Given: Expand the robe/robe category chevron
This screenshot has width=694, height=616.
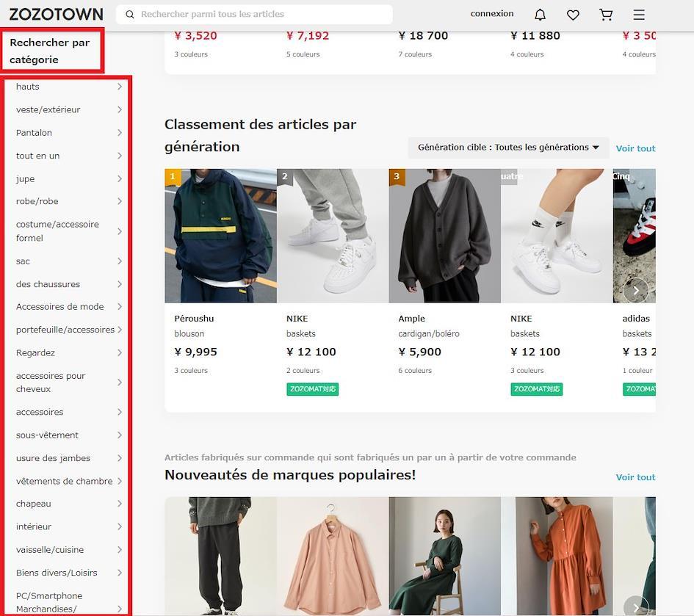Looking at the screenshot, I should pos(120,201).
